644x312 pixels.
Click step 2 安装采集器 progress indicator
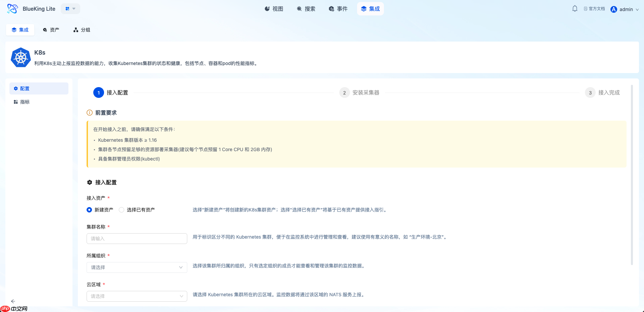pyautogui.click(x=344, y=92)
